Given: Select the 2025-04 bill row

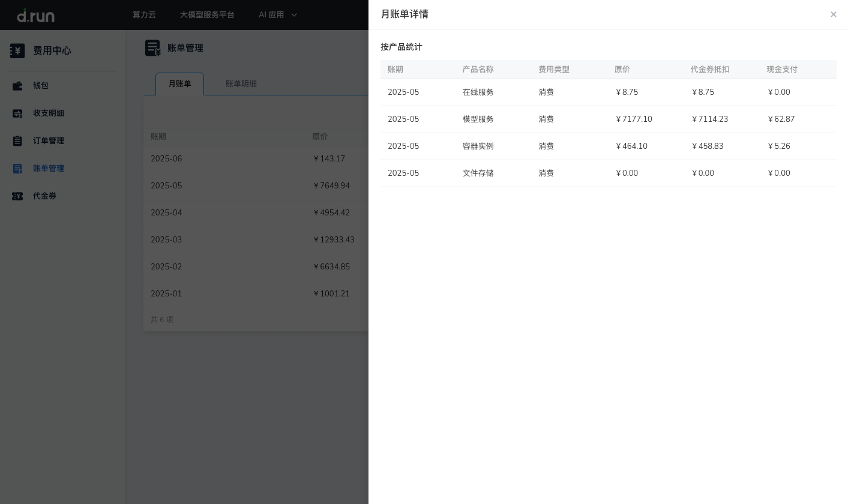Looking at the screenshot, I should pyautogui.click(x=256, y=213).
